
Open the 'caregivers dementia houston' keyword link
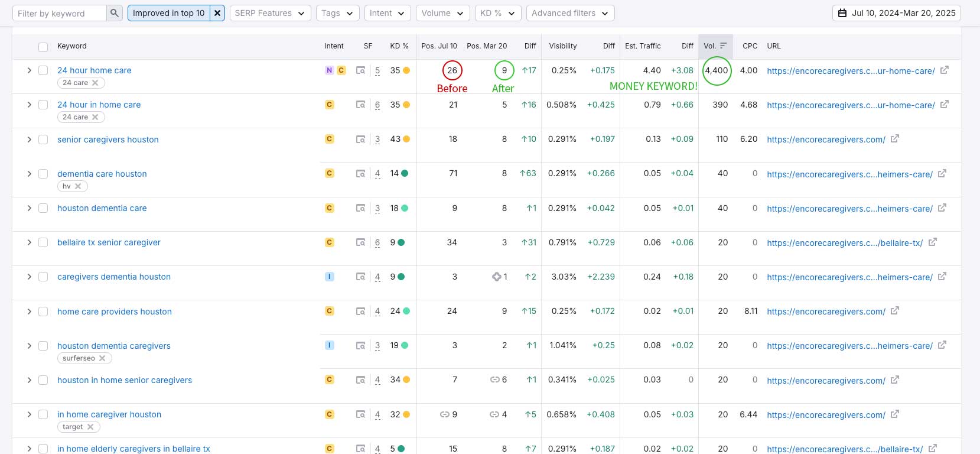pos(114,277)
